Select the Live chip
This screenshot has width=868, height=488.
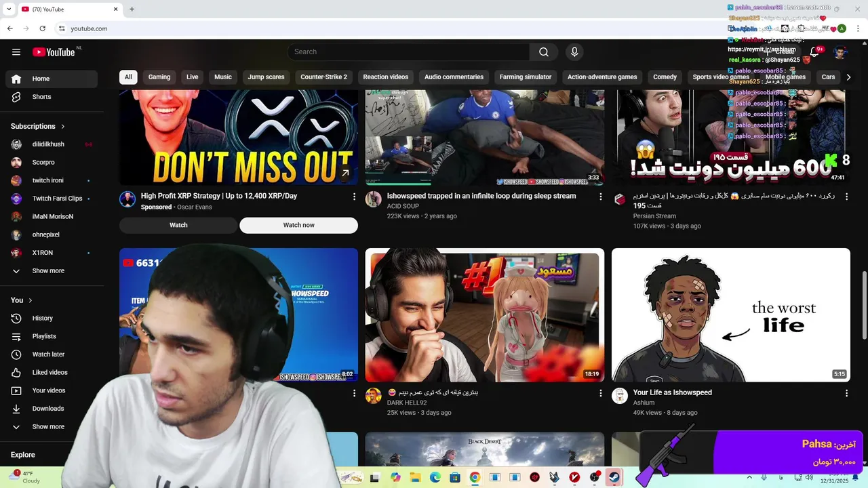click(x=193, y=77)
